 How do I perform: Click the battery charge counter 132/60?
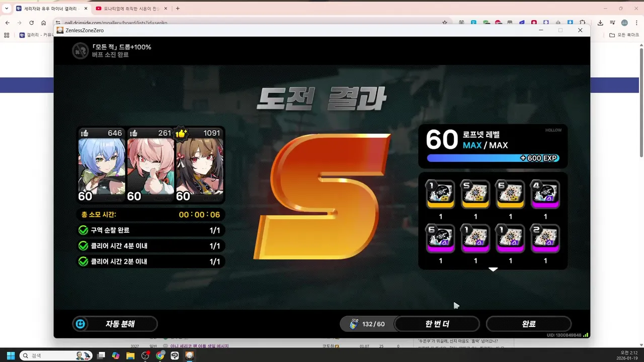(367, 324)
